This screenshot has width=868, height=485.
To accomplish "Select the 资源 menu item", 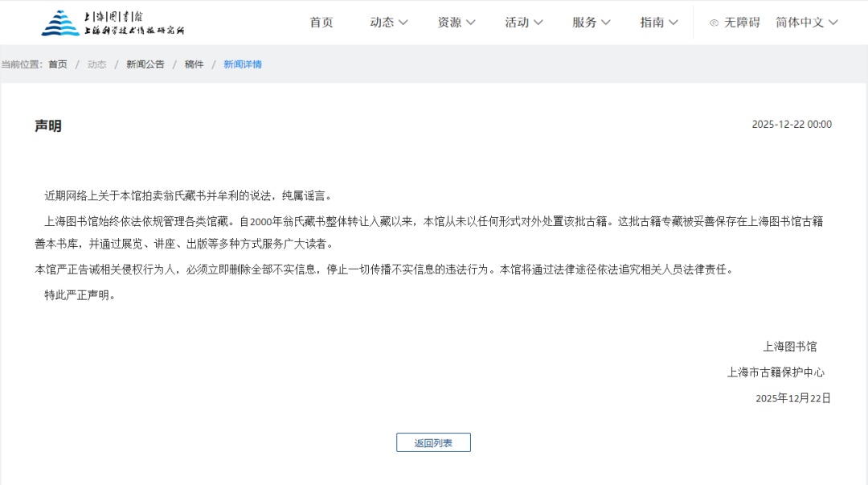I will pos(449,23).
